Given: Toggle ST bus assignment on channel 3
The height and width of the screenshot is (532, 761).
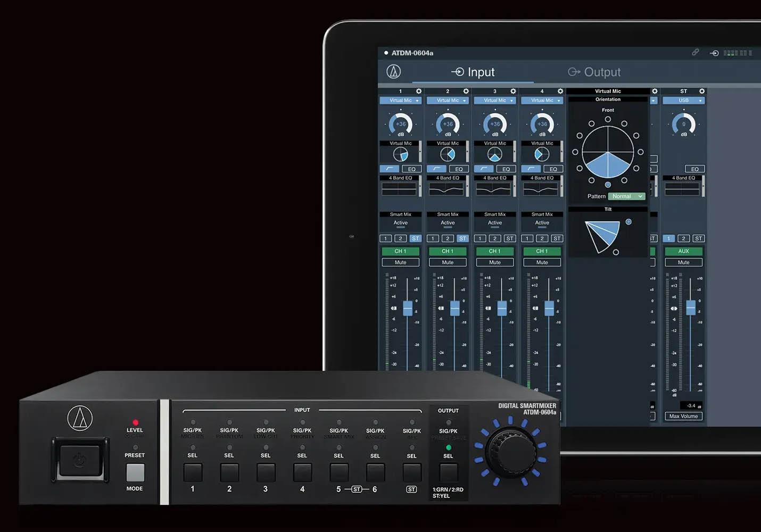Looking at the screenshot, I should [510, 238].
